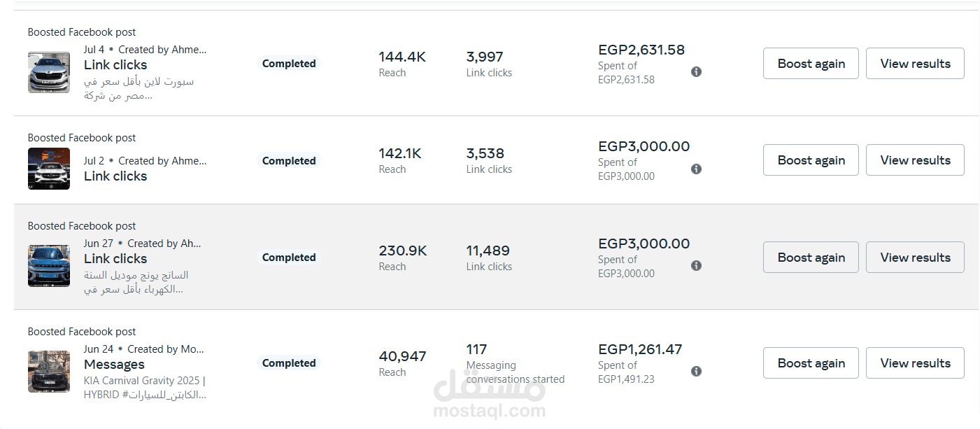View results for the 3,538 clicks ad

point(915,160)
